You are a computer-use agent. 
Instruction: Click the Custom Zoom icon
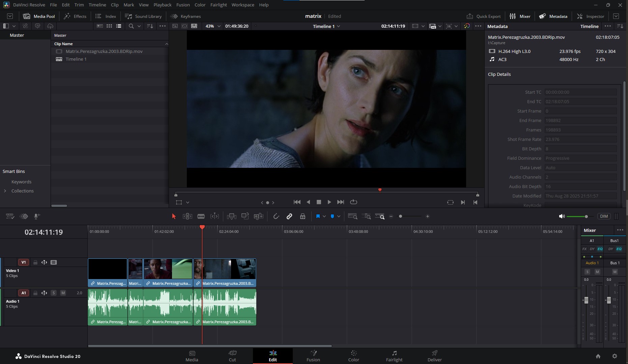coord(380,216)
